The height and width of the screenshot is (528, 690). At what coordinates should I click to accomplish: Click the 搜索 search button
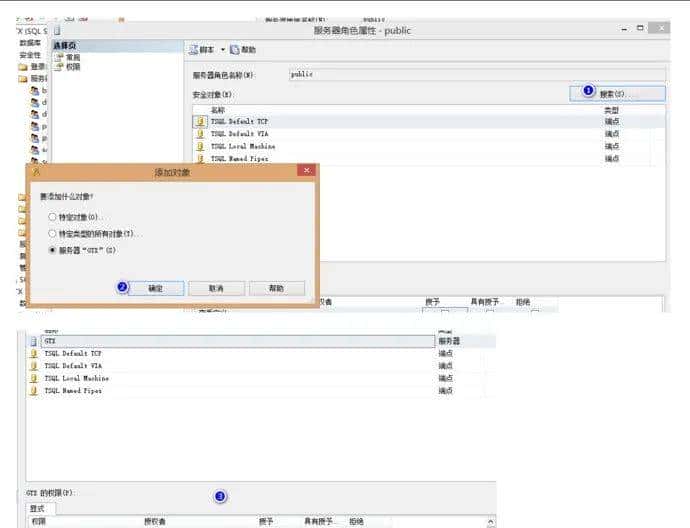(x=617, y=93)
